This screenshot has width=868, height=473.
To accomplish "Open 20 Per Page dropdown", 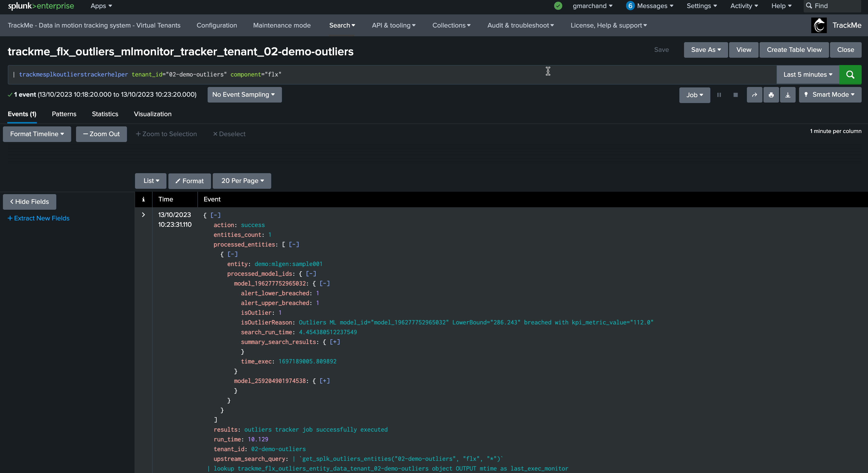I will pos(242,181).
